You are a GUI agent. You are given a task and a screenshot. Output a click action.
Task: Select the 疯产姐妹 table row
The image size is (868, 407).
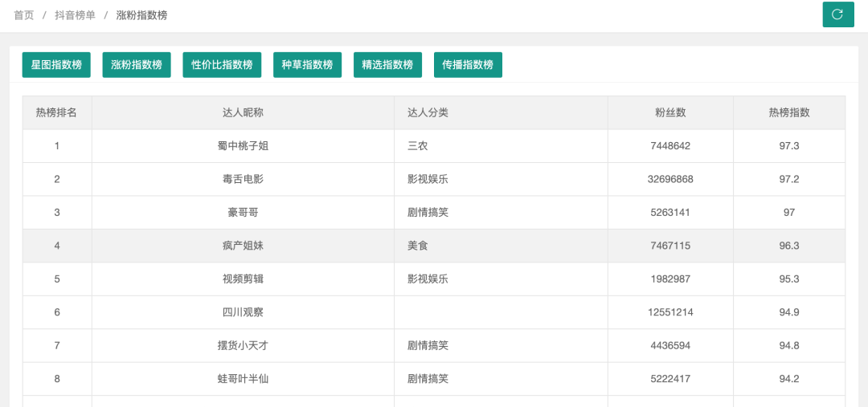click(243, 246)
